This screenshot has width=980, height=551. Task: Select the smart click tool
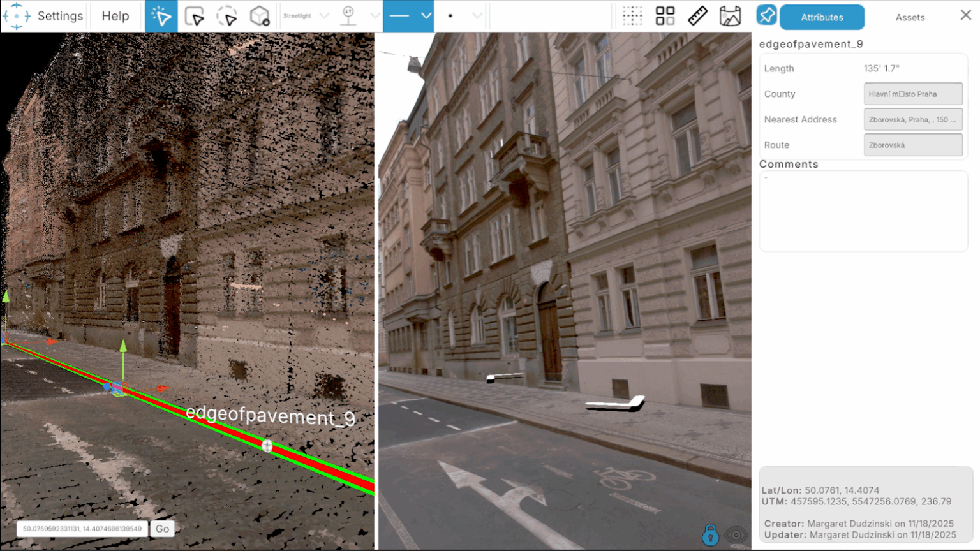click(161, 16)
